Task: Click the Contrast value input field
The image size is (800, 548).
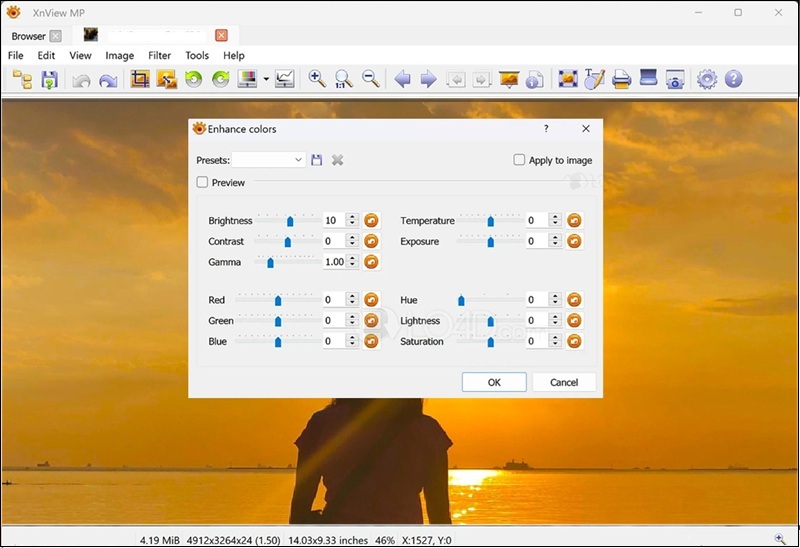Action: click(334, 241)
